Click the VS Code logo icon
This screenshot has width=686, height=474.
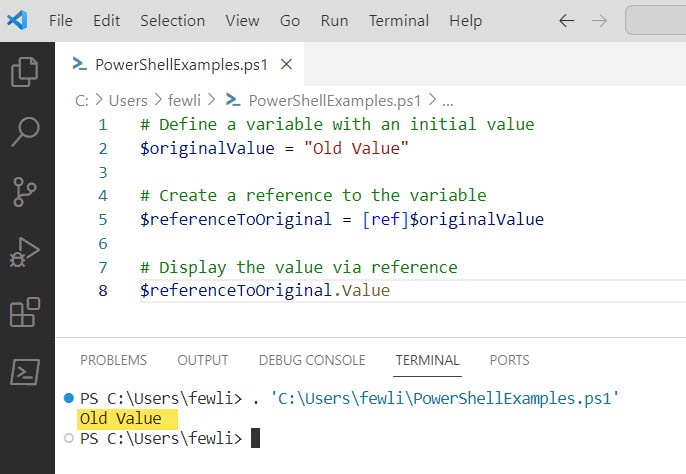coord(18,20)
